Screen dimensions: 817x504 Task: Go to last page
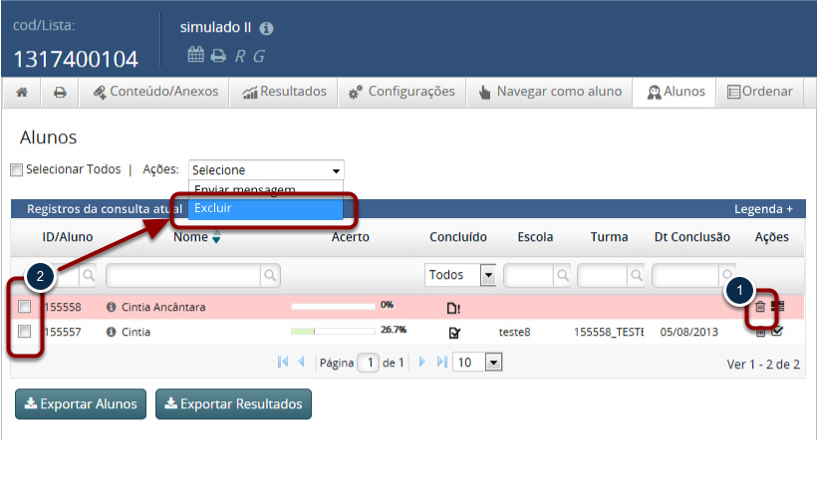coord(441,362)
